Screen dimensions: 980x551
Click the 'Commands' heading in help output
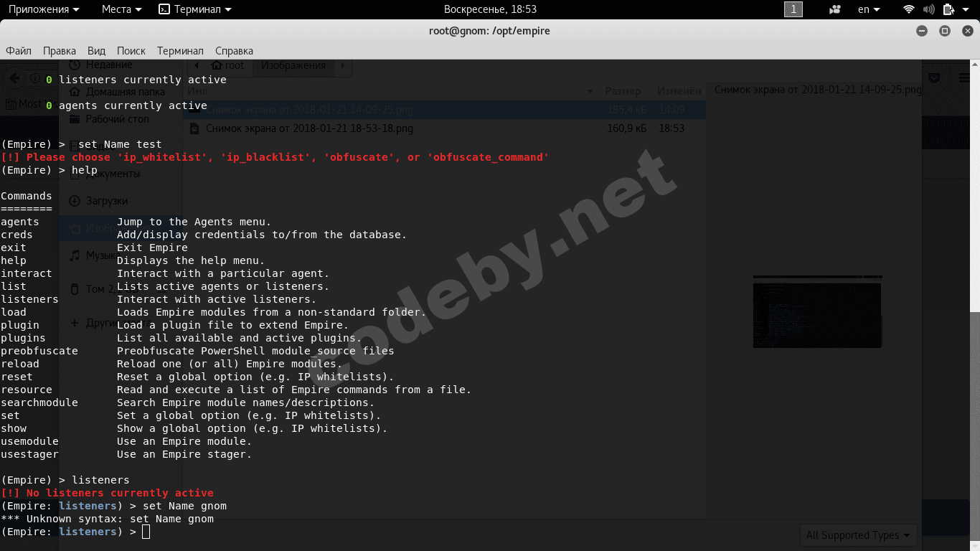pyautogui.click(x=27, y=196)
